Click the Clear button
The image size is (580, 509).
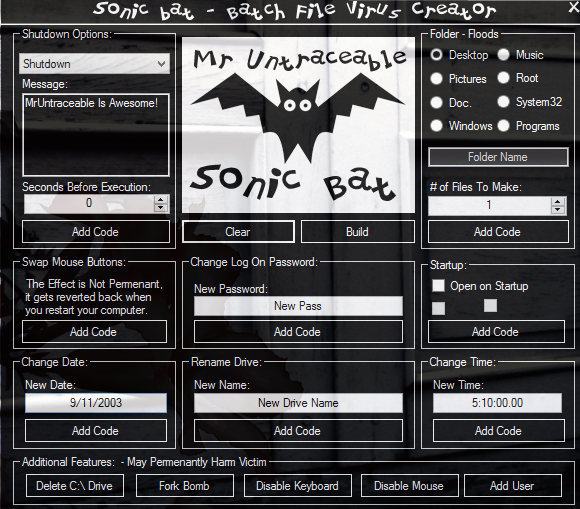(238, 232)
